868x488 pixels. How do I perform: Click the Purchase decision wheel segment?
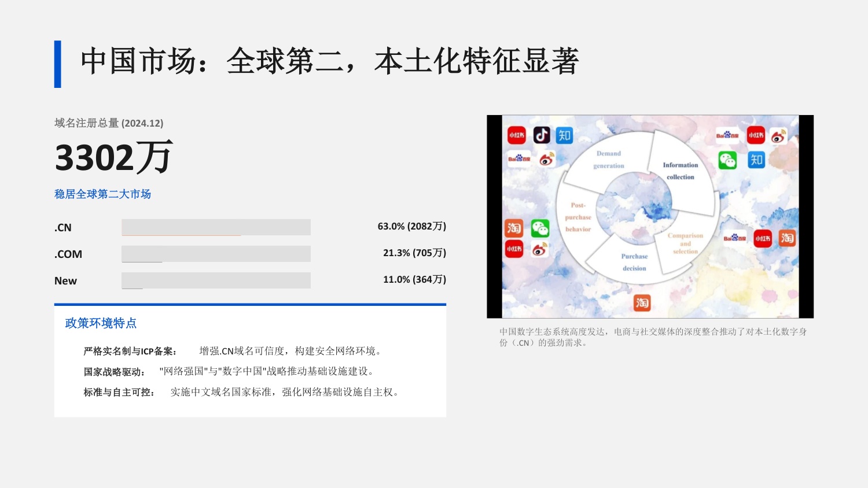coord(634,263)
